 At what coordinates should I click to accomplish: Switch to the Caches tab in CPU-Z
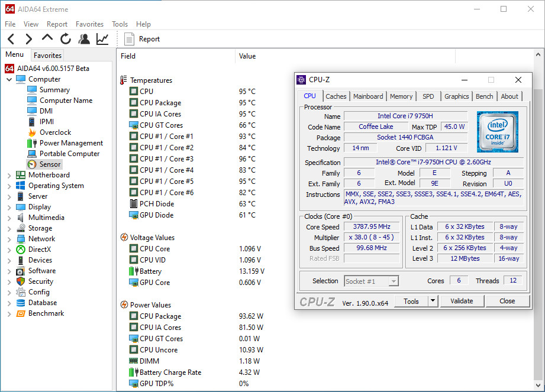336,96
